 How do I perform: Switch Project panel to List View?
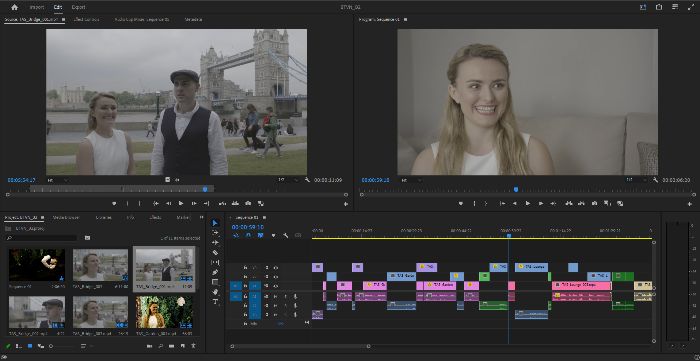pyautogui.click(x=18, y=346)
